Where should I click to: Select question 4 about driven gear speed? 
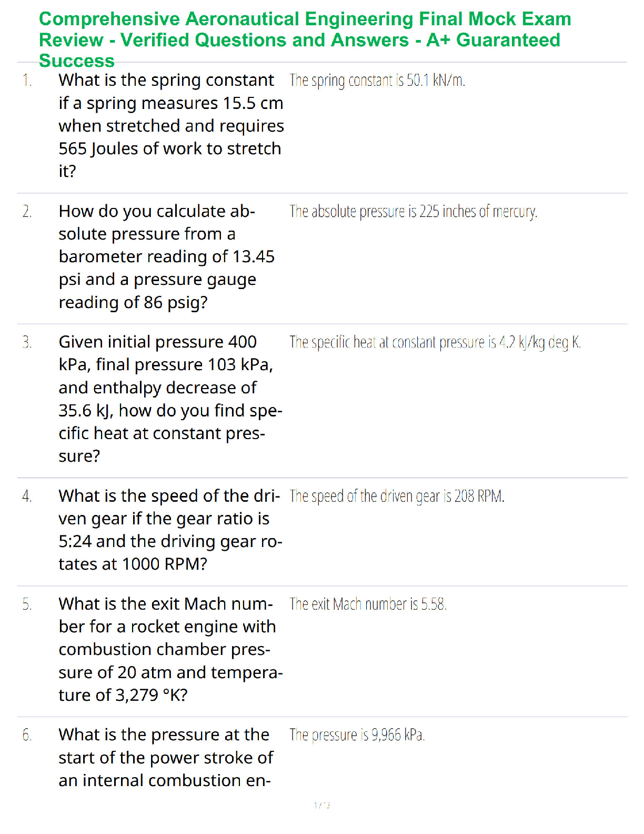[x=170, y=530]
